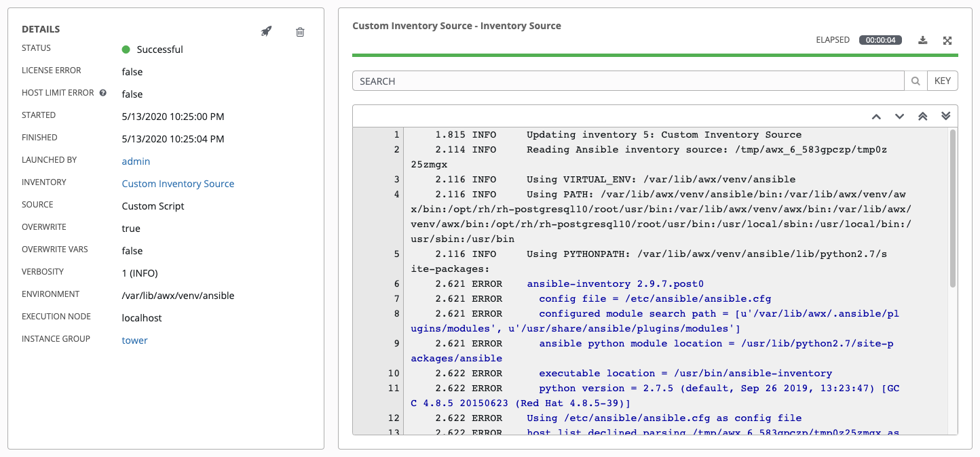Screen dimensions: 980x457
Task: Open the admin user link
Action: tap(136, 161)
